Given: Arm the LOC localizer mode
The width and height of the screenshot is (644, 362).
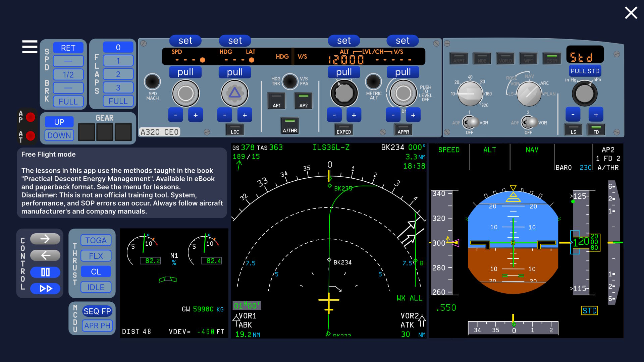Looking at the screenshot, I should coord(234,130).
